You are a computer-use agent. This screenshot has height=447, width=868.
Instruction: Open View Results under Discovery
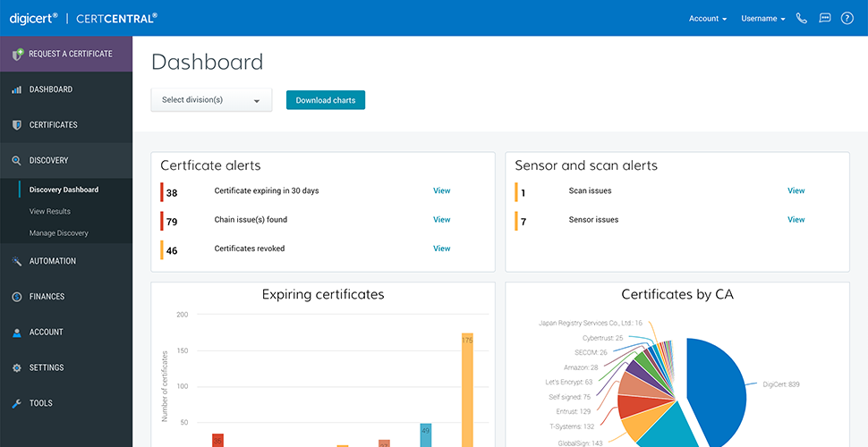(x=50, y=212)
